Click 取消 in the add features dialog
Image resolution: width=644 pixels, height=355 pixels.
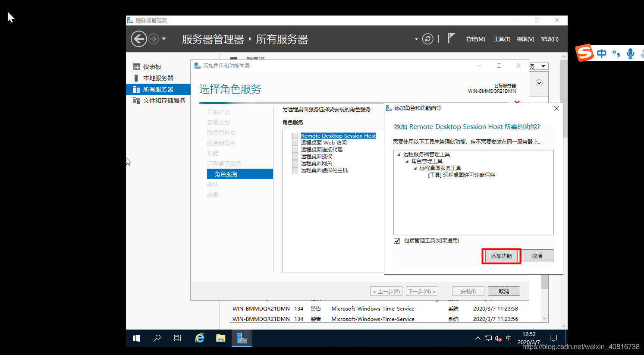537,256
